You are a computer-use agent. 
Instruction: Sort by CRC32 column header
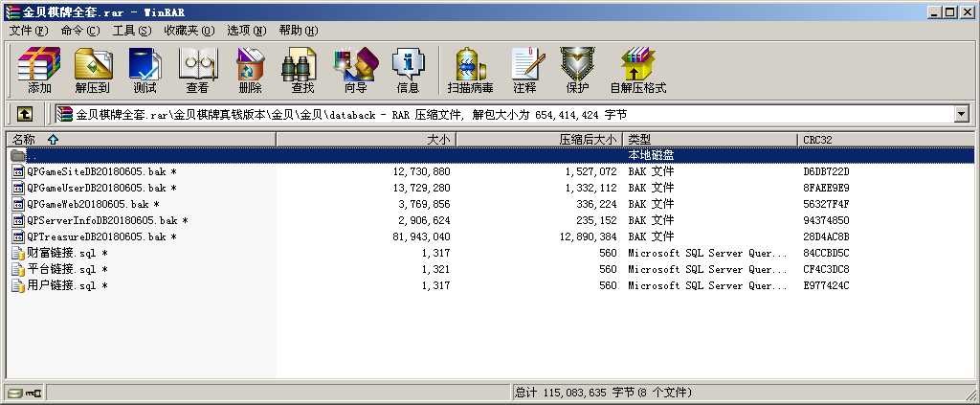click(x=885, y=140)
